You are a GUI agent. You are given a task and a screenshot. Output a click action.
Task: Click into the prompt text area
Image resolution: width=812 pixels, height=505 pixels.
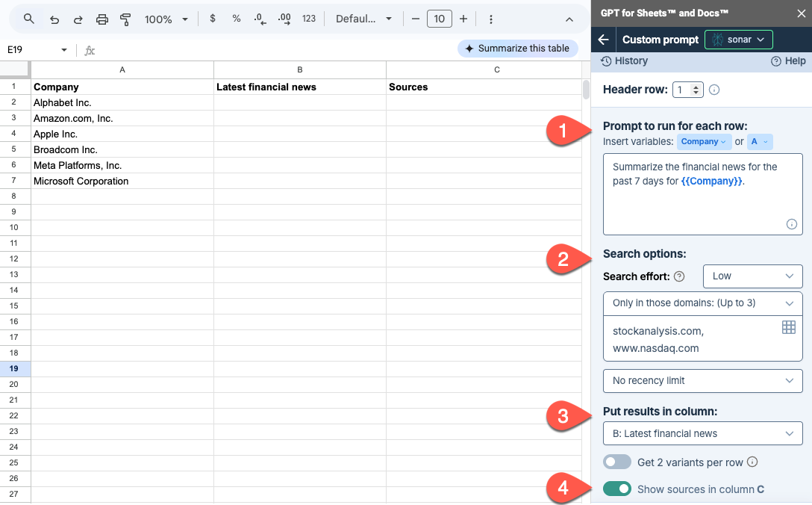pos(703,194)
